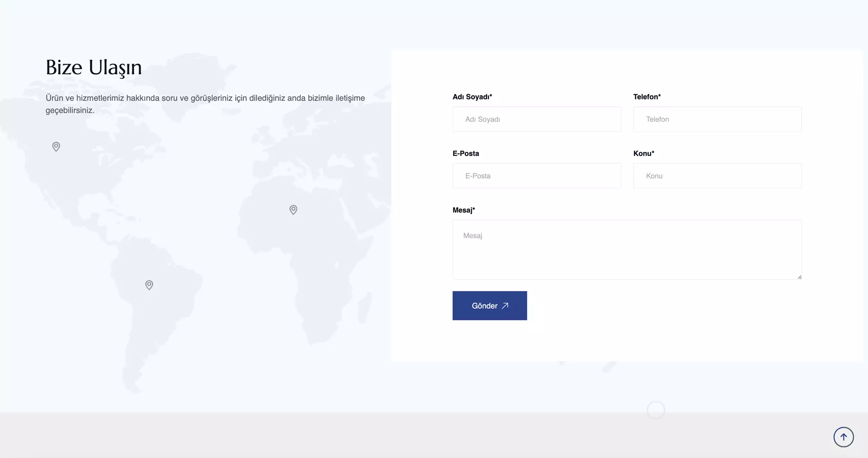Image resolution: width=868 pixels, height=458 pixels.
Task: Click the Adı Soyadı* label
Action: (x=472, y=97)
